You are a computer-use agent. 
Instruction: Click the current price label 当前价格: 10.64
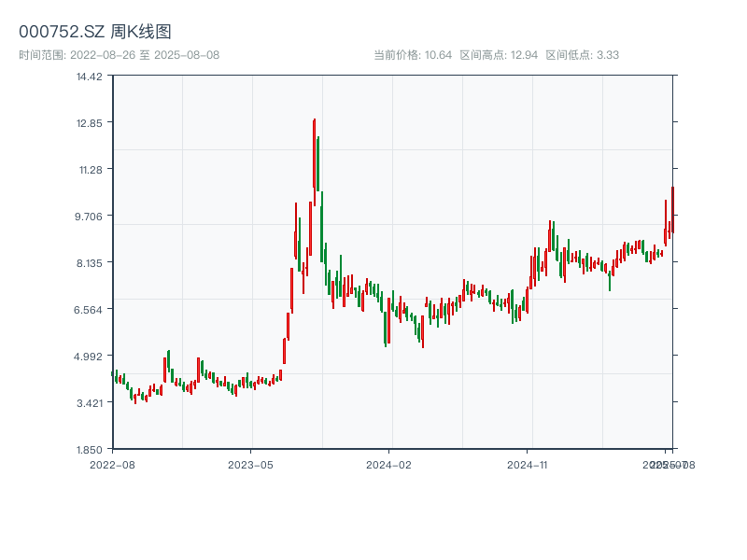click(413, 55)
